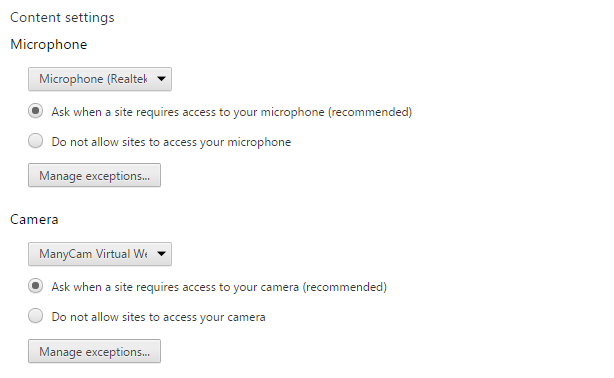Click the Content settings heading
This screenshot has width=614, height=378.
click(62, 18)
